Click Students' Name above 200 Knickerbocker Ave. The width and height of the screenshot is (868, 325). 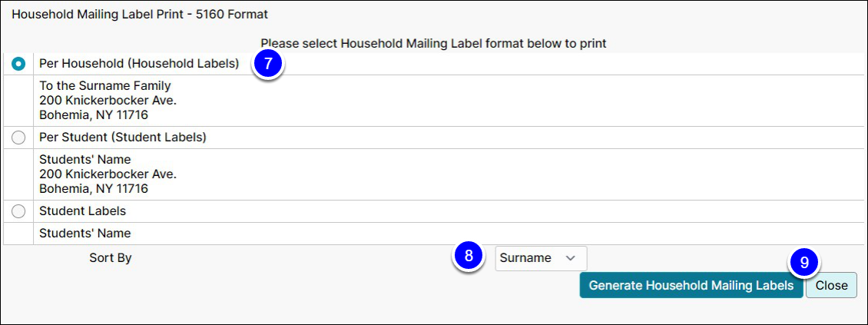pyautogui.click(x=85, y=160)
